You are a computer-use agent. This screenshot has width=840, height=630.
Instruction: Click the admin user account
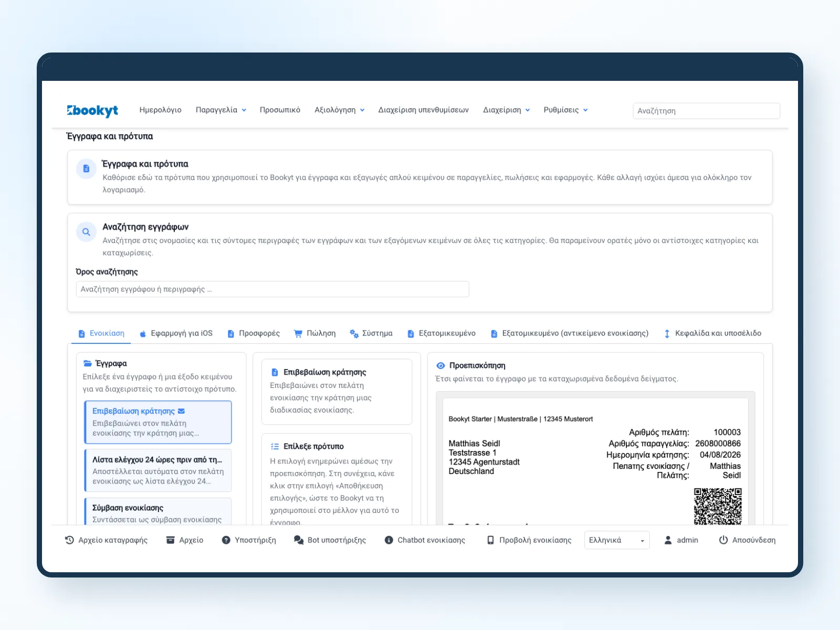681,540
